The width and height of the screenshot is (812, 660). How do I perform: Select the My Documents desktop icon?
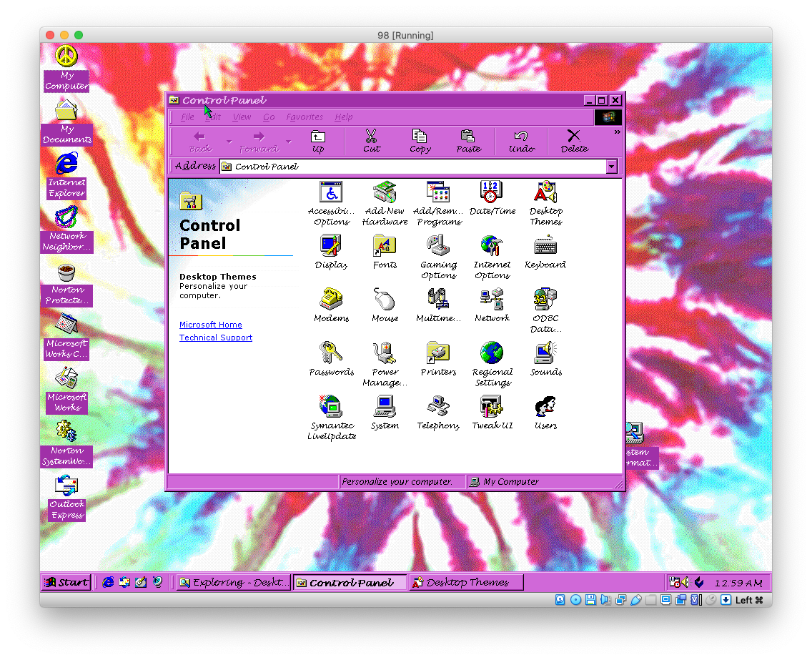(x=66, y=122)
